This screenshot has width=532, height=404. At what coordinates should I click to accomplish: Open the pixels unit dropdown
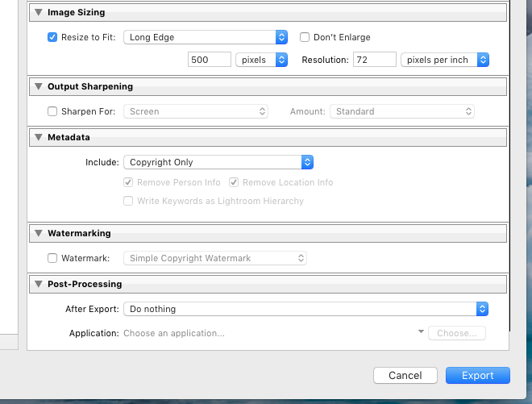point(262,60)
